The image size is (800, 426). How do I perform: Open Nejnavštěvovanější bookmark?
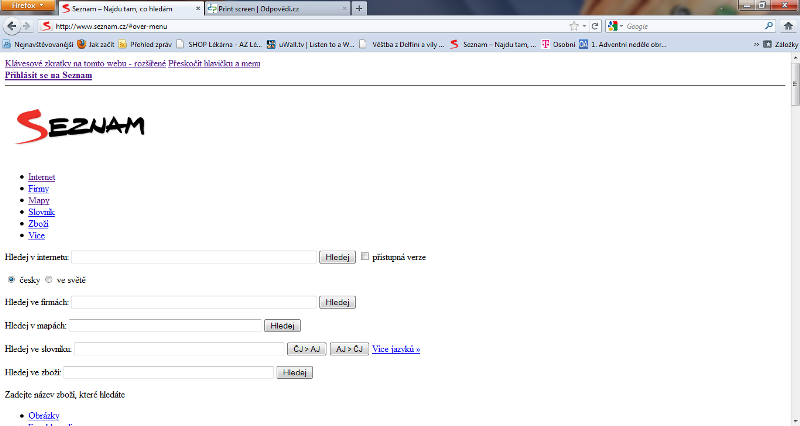point(38,44)
